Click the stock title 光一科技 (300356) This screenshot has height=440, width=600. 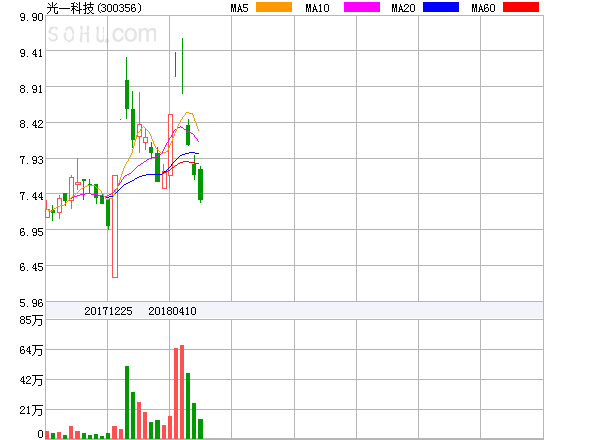(x=94, y=8)
